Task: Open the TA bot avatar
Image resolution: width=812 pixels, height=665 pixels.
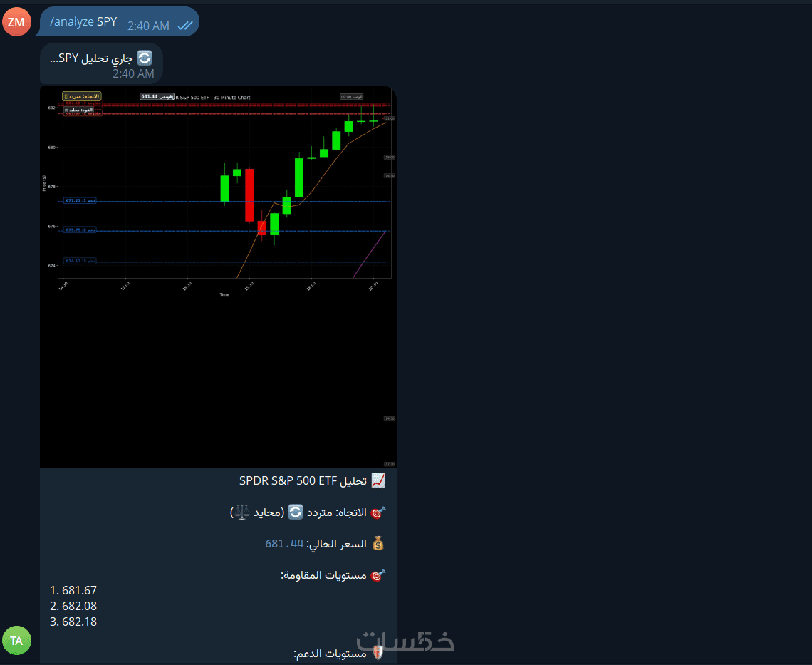Action: 16,641
